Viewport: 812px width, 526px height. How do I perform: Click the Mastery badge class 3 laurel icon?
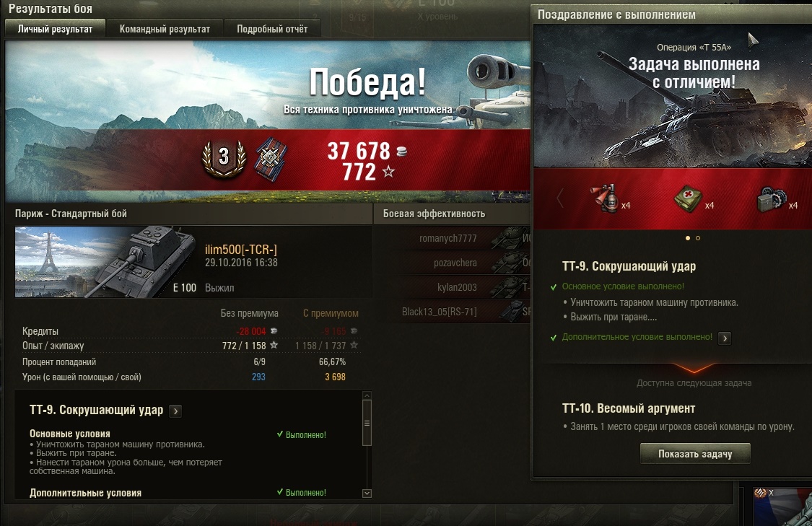pyautogui.click(x=224, y=157)
